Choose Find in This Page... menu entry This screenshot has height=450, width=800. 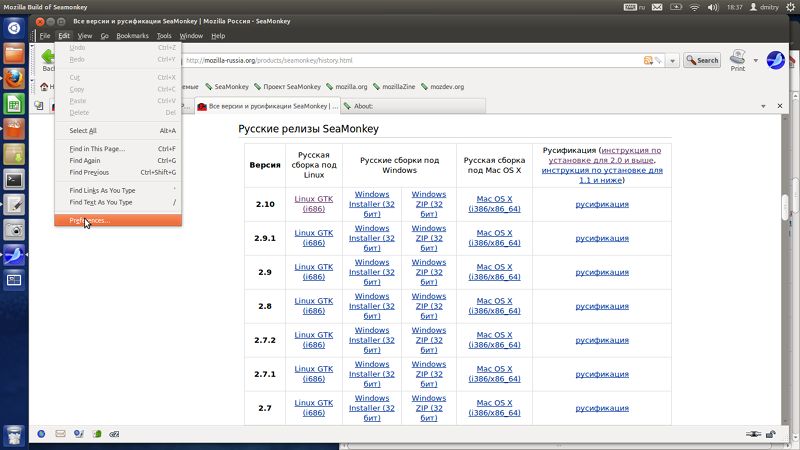[118, 149]
